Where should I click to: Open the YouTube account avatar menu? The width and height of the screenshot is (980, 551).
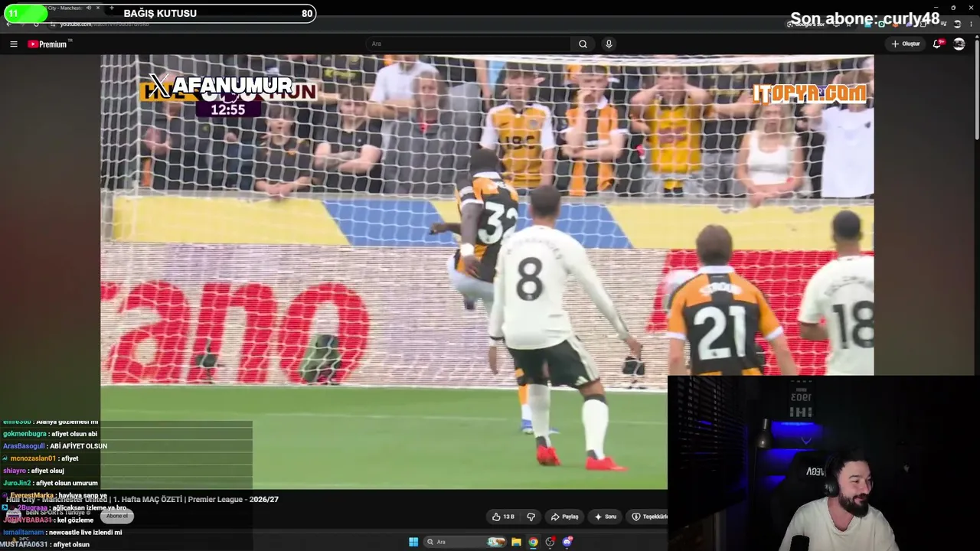(959, 44)
